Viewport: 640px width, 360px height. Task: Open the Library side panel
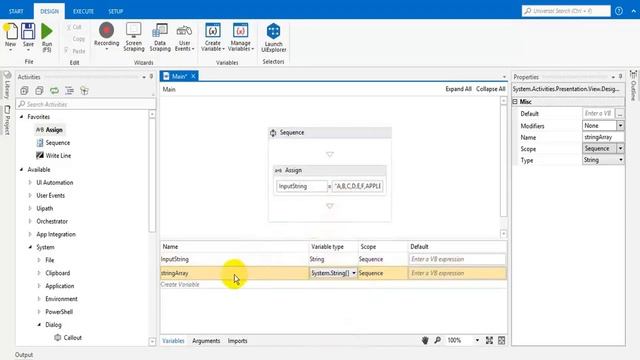7,85
